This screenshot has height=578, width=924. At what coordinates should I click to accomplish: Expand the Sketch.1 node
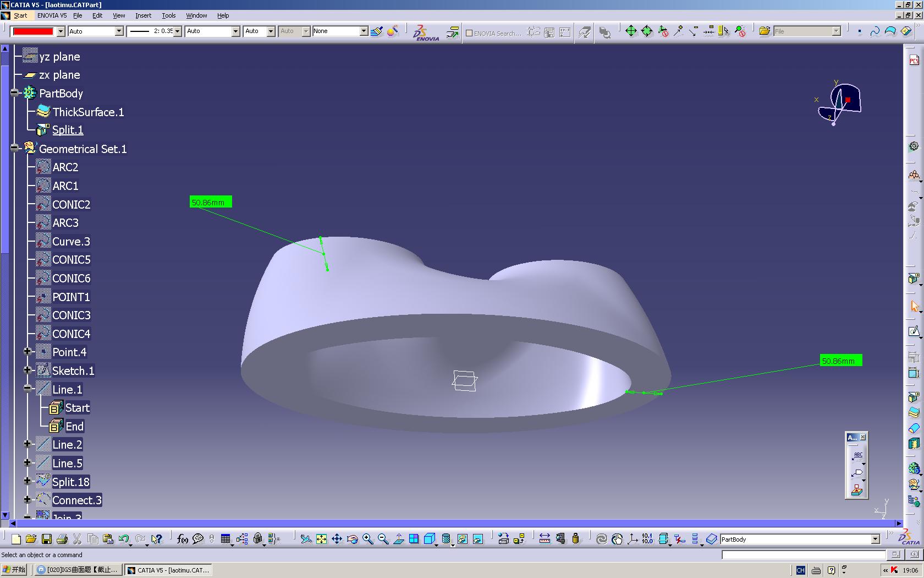coord(28,370)
